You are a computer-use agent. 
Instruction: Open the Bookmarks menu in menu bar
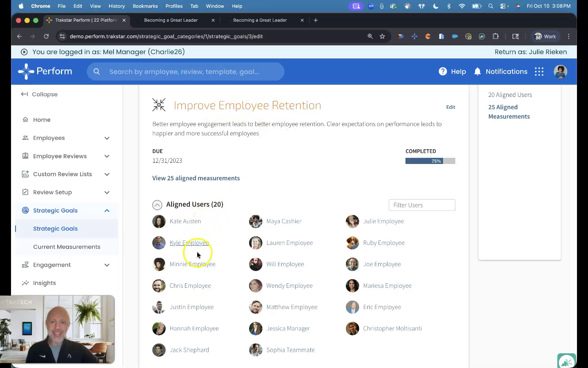[145, 6]
